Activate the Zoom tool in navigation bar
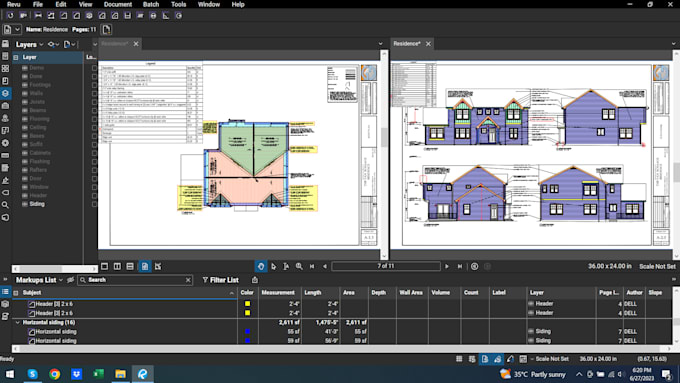 [299, 266]
